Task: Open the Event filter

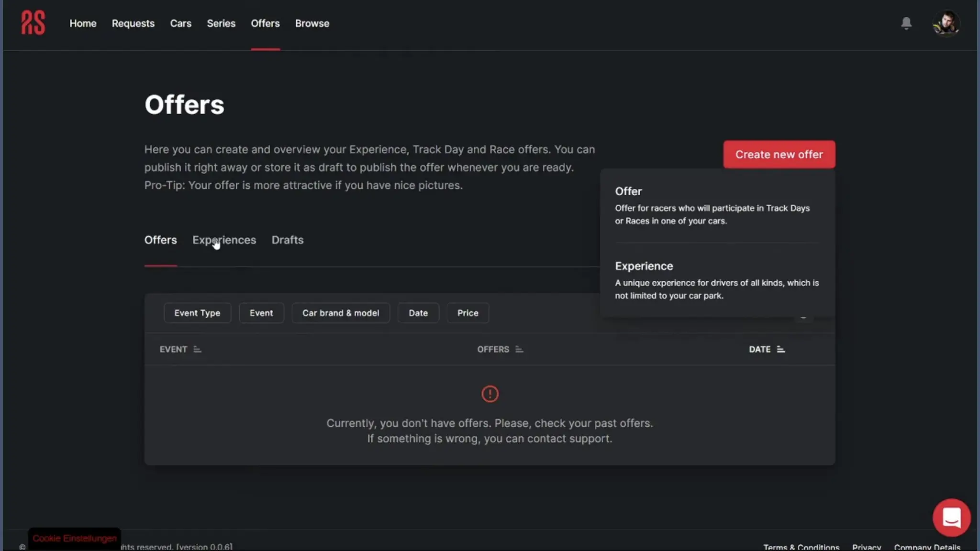Action: click(x=261, y=313)
